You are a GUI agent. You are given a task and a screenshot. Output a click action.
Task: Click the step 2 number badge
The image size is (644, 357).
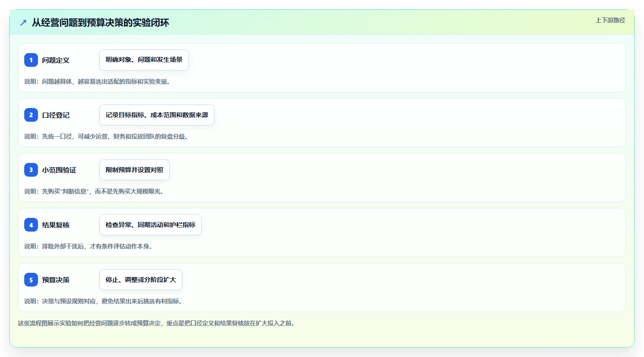coord(31,115)
